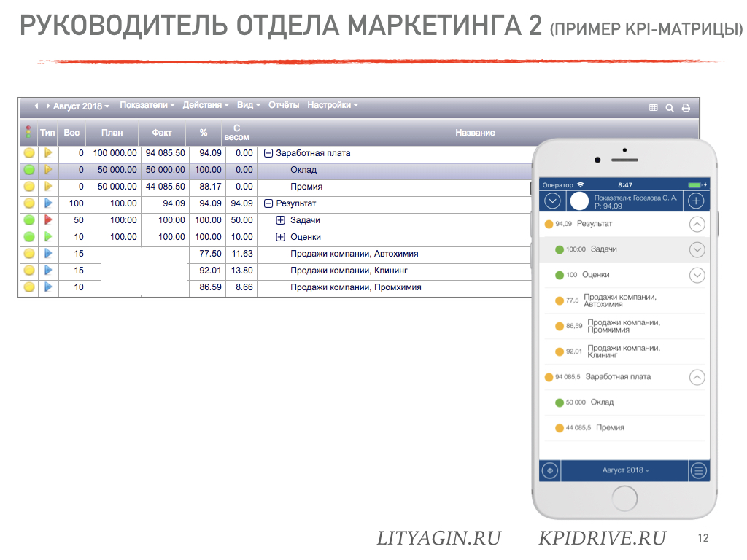
Task: Select Продажи компании, Клининг row
Action: (x=349, y=271)
